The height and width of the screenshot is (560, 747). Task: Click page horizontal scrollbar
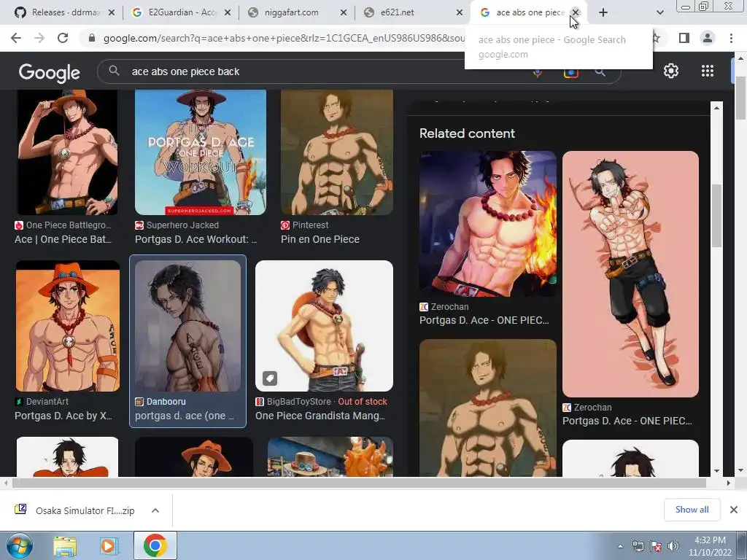click(359, 483)
